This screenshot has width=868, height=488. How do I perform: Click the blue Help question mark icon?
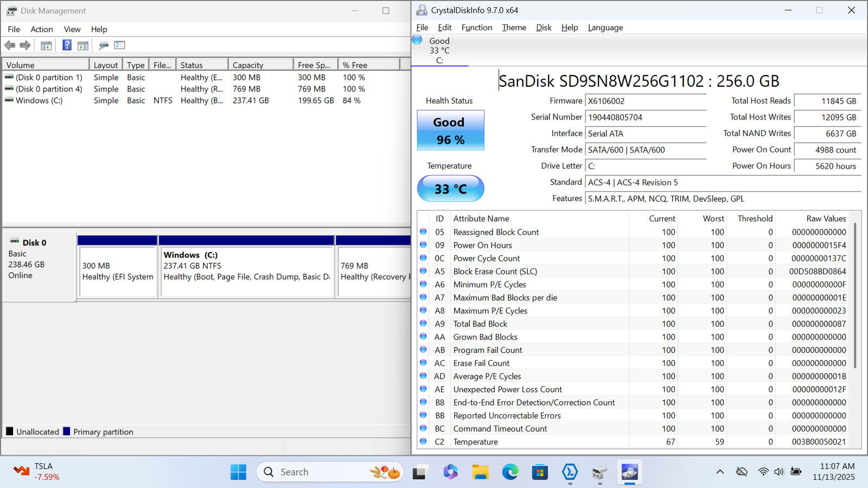67,46
